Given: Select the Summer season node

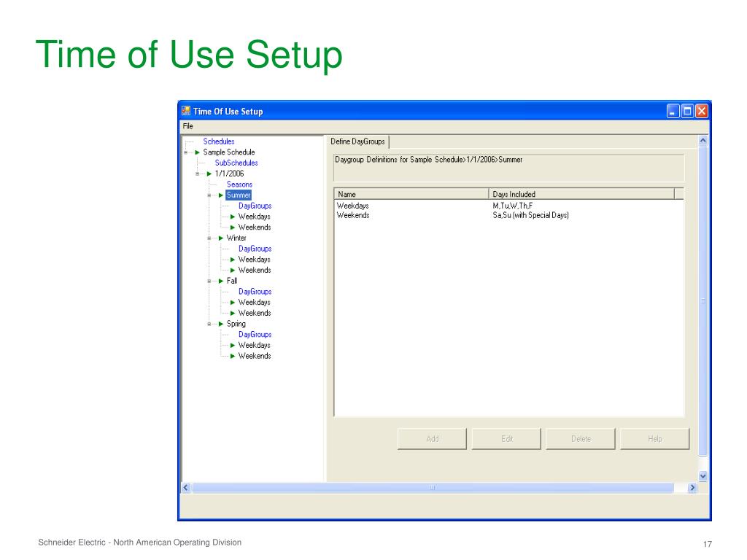Looking at the screenshot, I should [239, 195].
